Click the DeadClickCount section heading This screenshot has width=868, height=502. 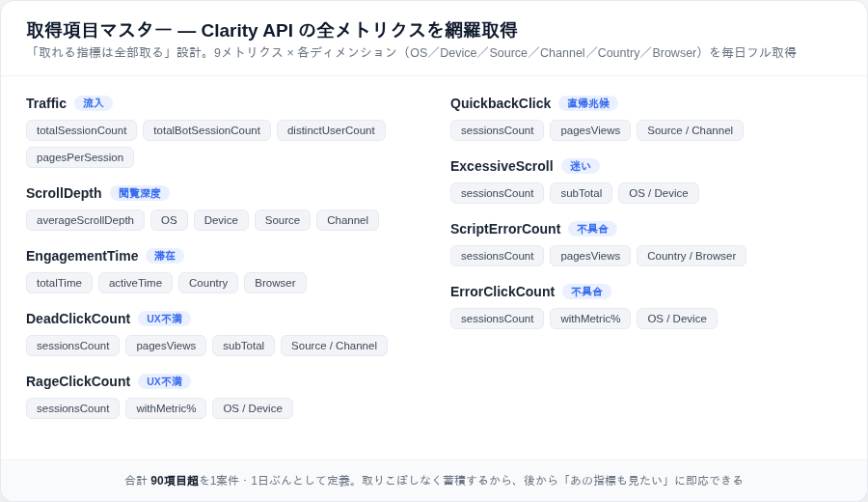point(78,319)
